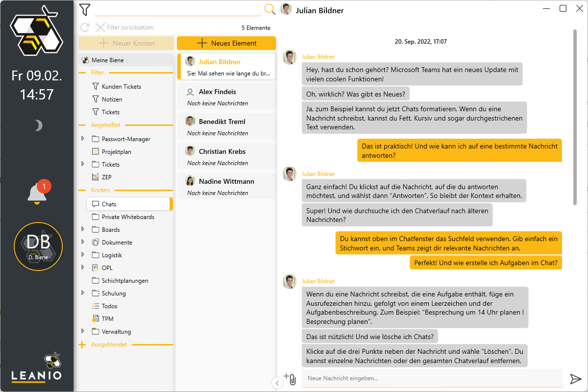Expand the Dokumente node
The height and width of the screenshot is (392, 588).
pyautogui.click(x=83, y=243)
